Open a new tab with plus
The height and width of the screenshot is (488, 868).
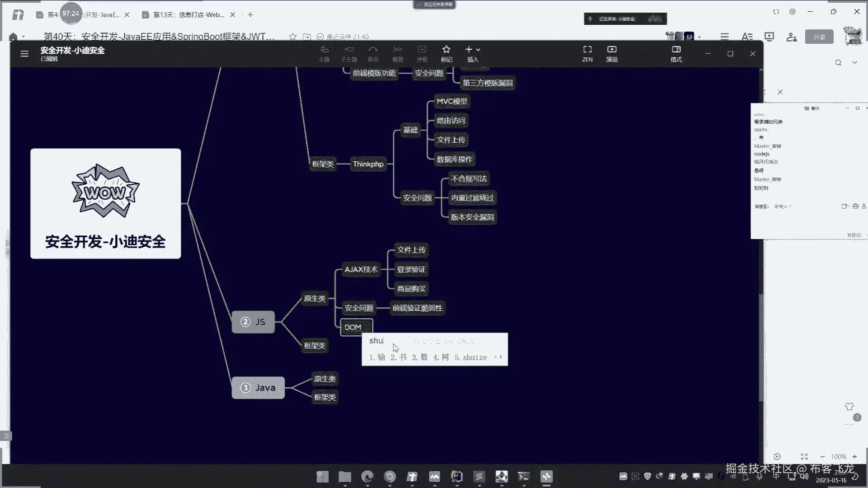click(250, 15)
